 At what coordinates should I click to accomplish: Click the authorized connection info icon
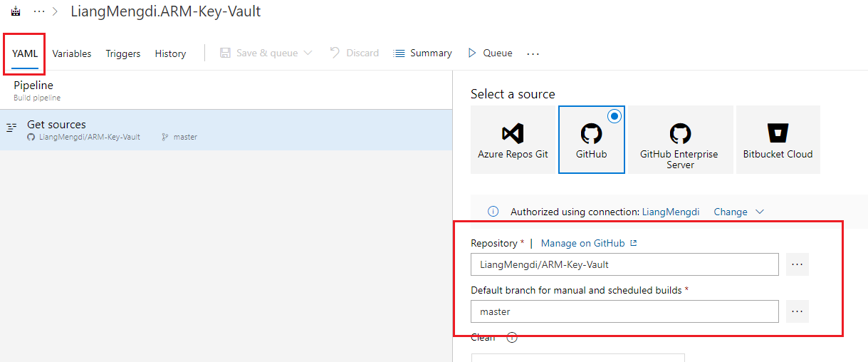coord(493,212)
